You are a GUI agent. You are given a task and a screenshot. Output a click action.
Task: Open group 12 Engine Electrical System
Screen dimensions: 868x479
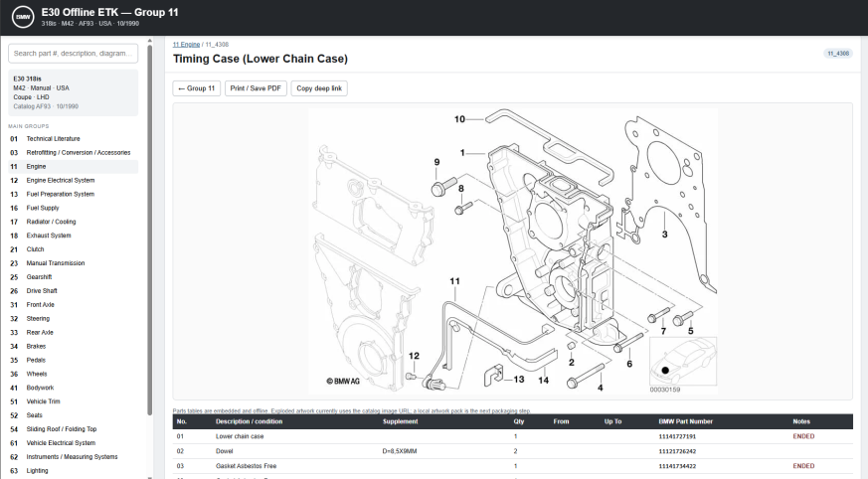point(73,180)
